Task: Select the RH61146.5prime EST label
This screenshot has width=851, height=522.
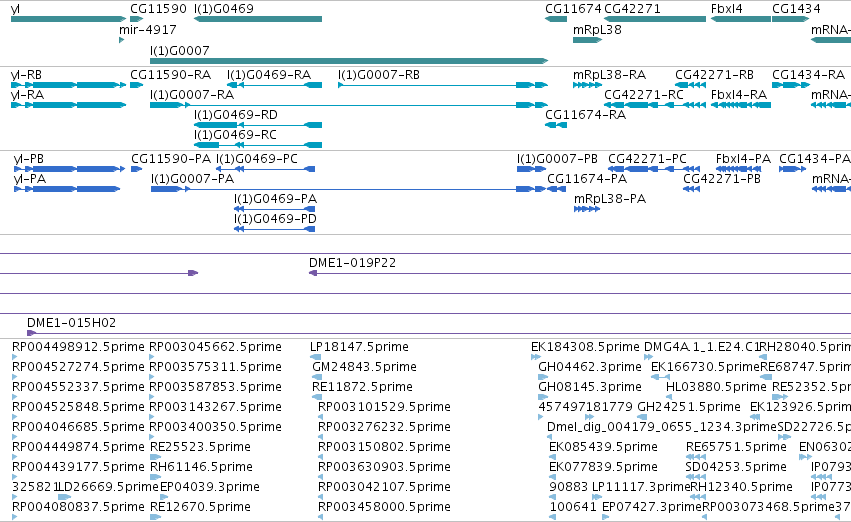Action: [201, 467]
